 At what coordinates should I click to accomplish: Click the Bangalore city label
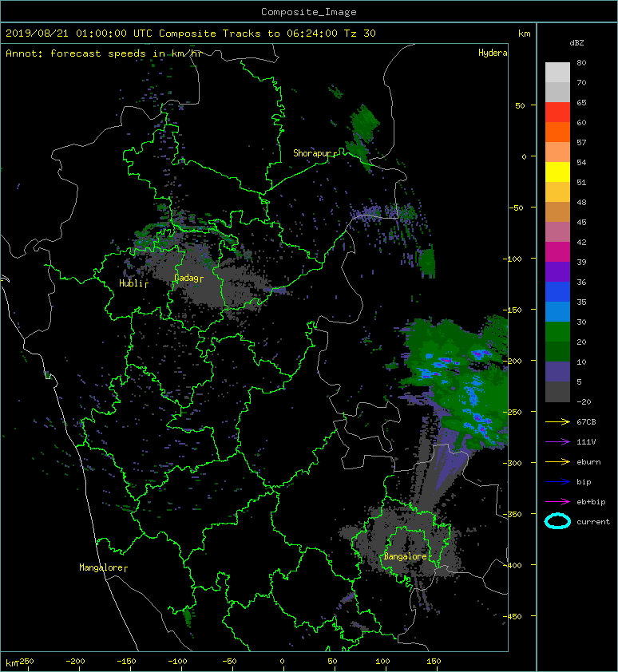[x=406, y=556]
